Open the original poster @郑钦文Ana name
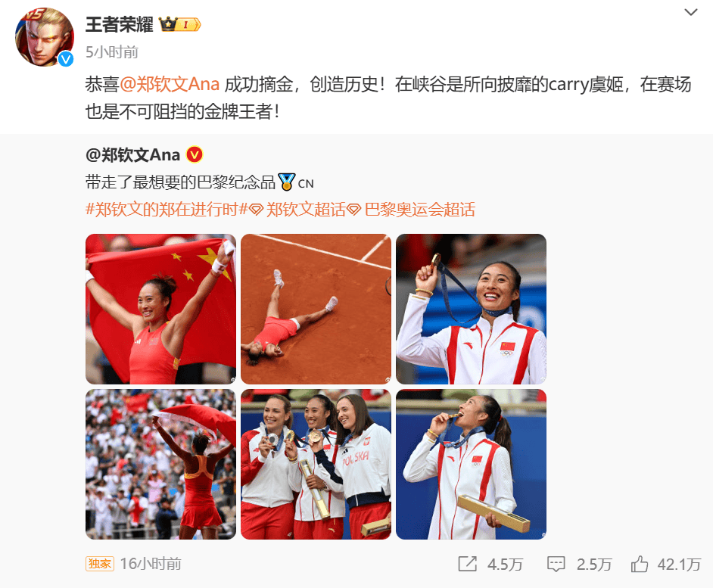This screenshot has width=713, height=588. tap(132, 155)
